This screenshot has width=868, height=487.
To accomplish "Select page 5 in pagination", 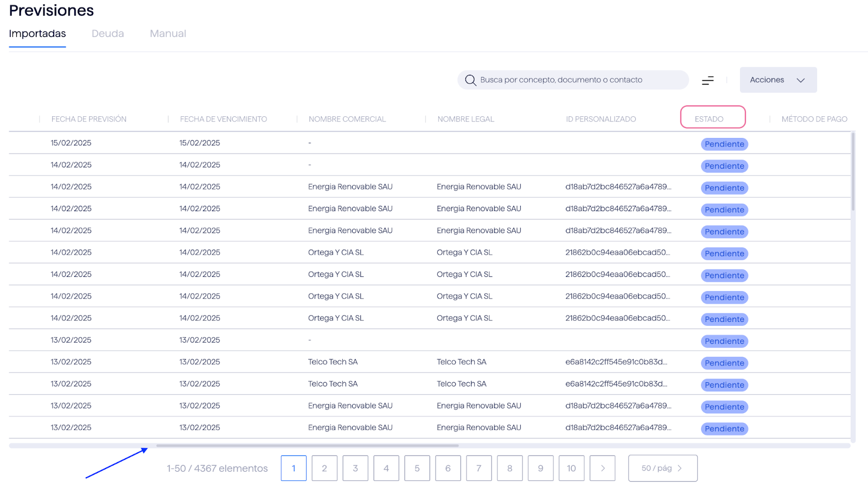I will click(417, 468).
